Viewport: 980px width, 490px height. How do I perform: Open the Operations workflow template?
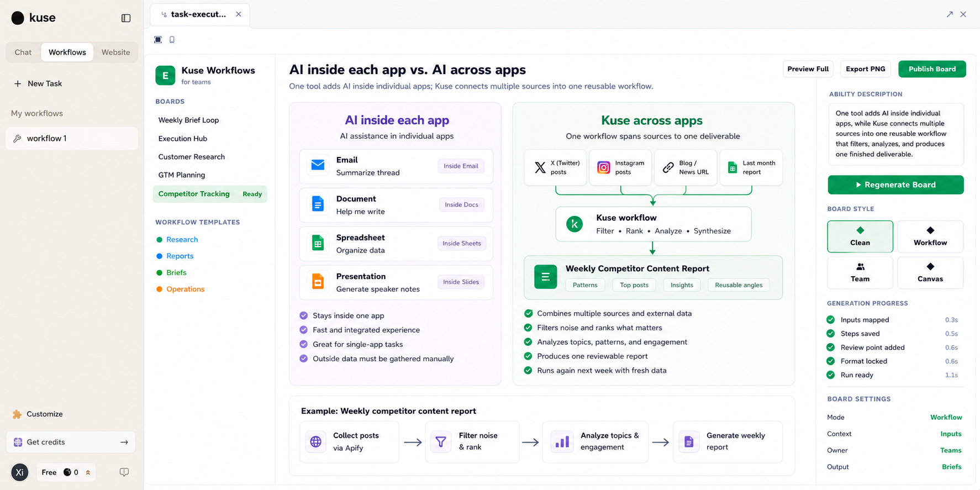pos(185,289)
